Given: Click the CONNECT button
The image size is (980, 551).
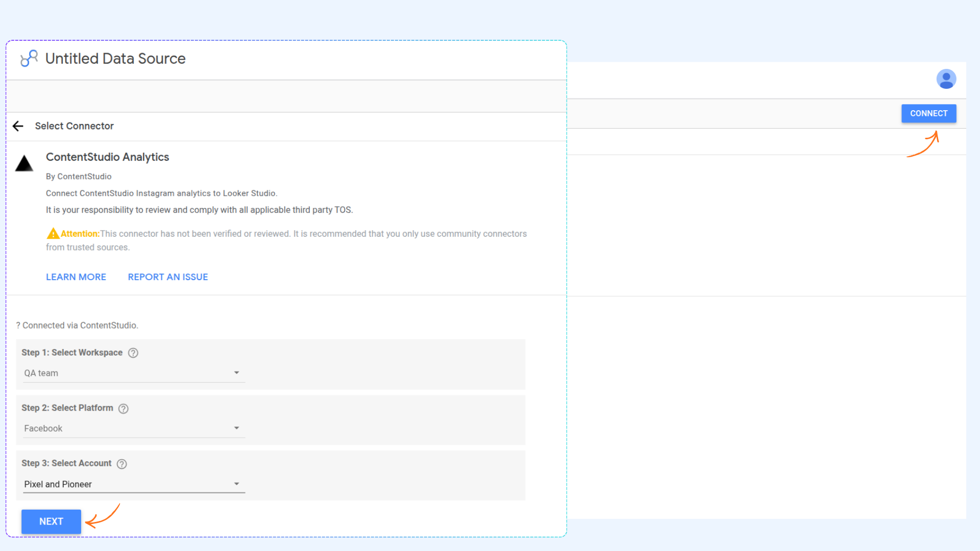Looking at the screenshot, I should point(928,113).
